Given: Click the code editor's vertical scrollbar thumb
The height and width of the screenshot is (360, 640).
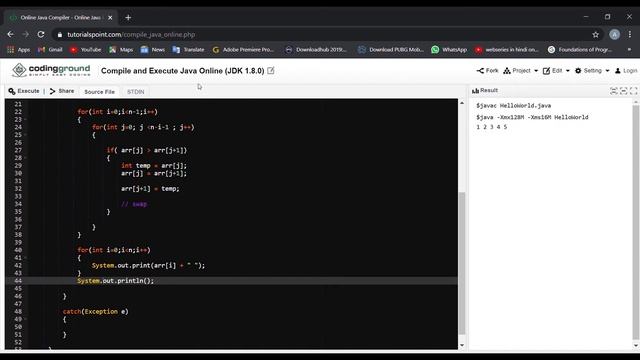Looking at the screenshot, I should [x=462, y=263].
